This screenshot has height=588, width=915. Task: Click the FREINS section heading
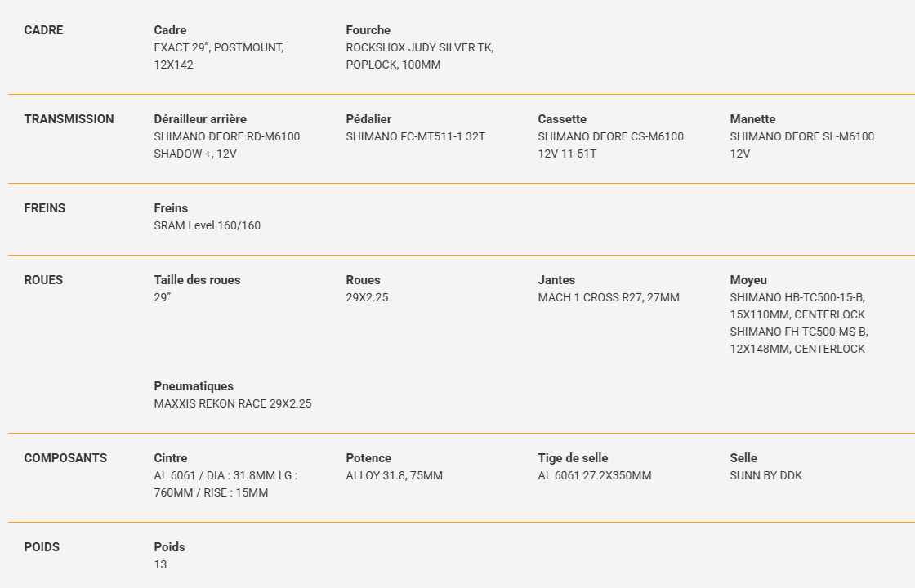tap(44, 208)
